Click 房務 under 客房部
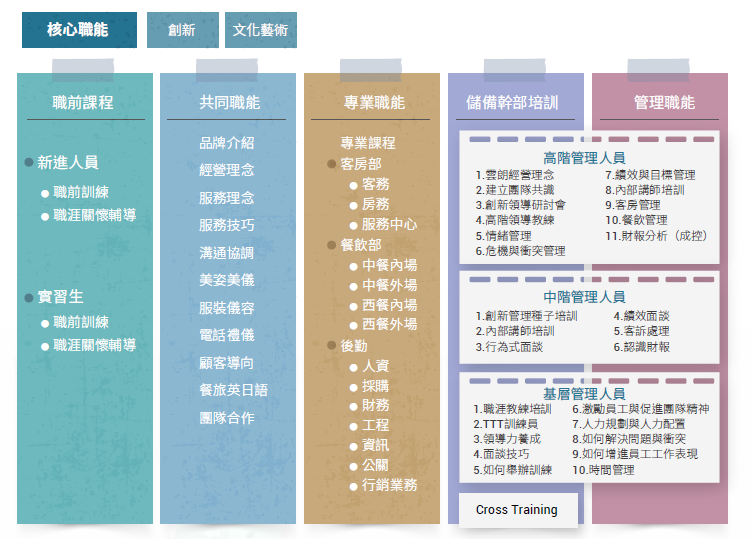The height and width of the screenshot is (539, 753). tap(376, 204)
